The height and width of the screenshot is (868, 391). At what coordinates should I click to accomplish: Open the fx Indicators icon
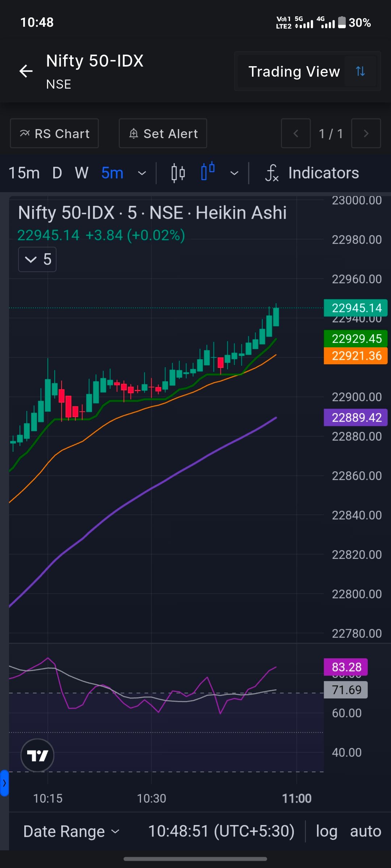[x=272, y=173]
